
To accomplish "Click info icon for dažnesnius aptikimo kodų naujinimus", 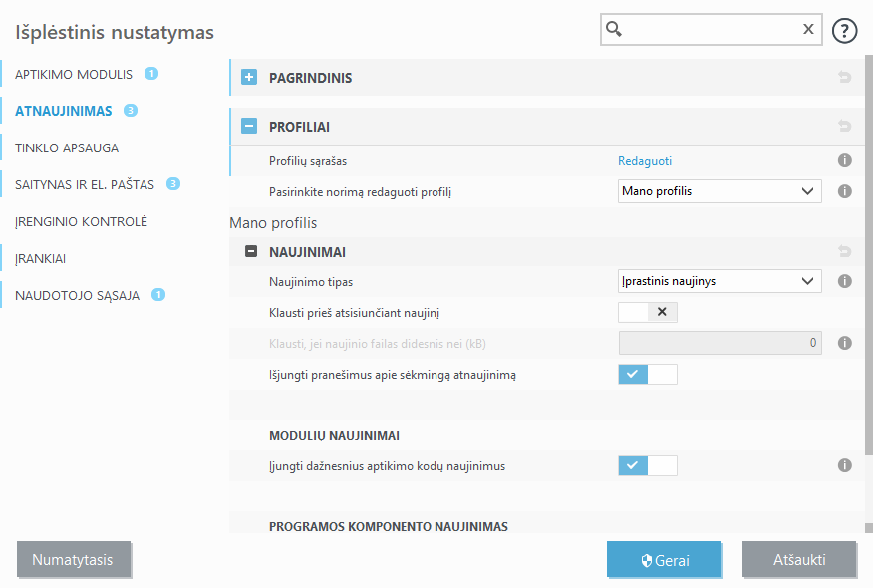I will (x=844, y=465).
